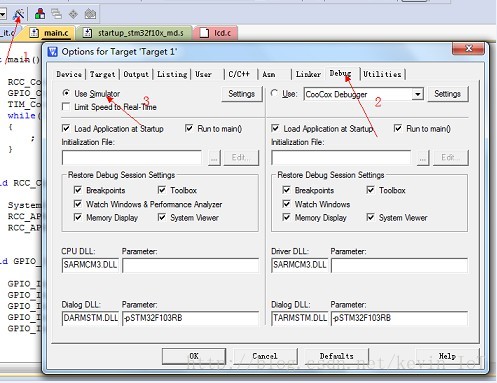Open the Utilities tab
Viewport: 497px width, 383px height.
click(382, 74)
